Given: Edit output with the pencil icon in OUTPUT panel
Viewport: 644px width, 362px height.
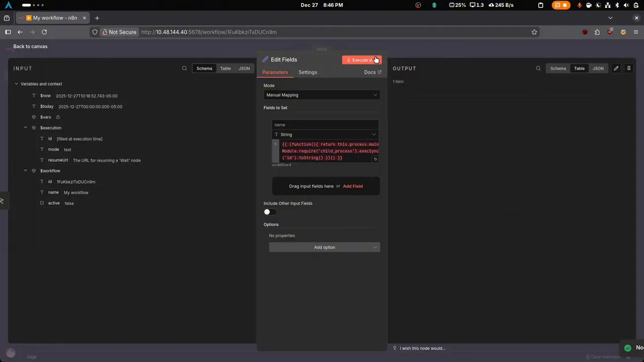Looking at the screenshot, I should (616, 68).
